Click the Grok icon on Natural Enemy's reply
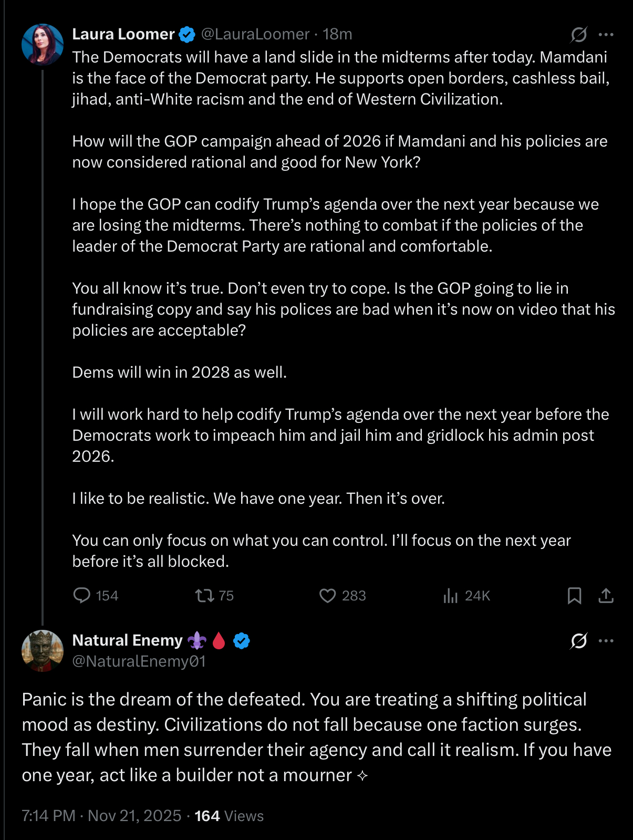The height and width of the screenshot is (840, 633). (578, 640)
